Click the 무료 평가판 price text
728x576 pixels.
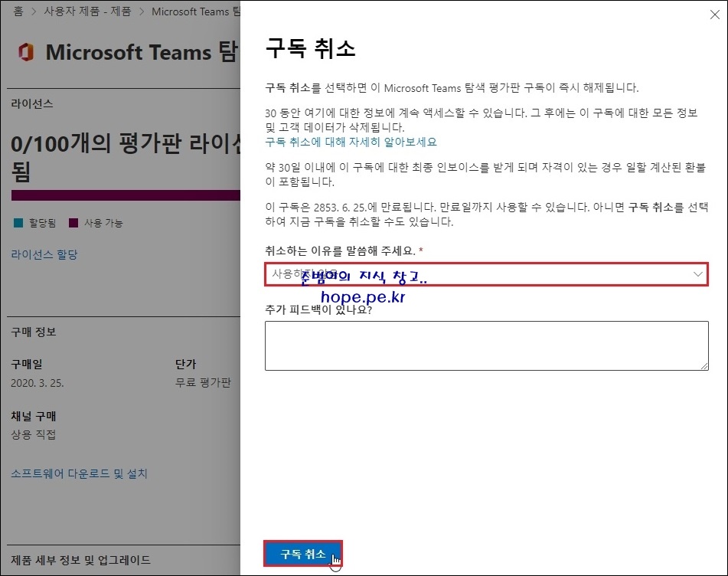click(x=203, y=382)
